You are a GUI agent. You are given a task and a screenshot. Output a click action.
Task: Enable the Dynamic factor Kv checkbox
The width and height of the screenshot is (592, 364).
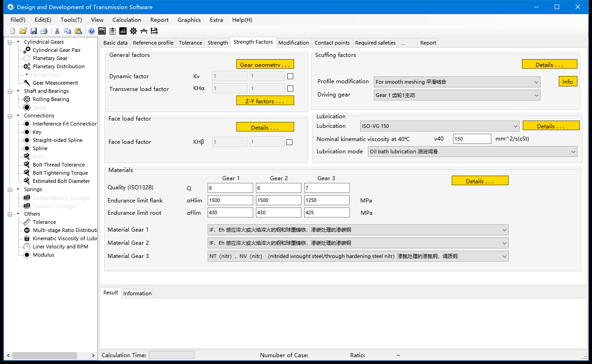290,76
